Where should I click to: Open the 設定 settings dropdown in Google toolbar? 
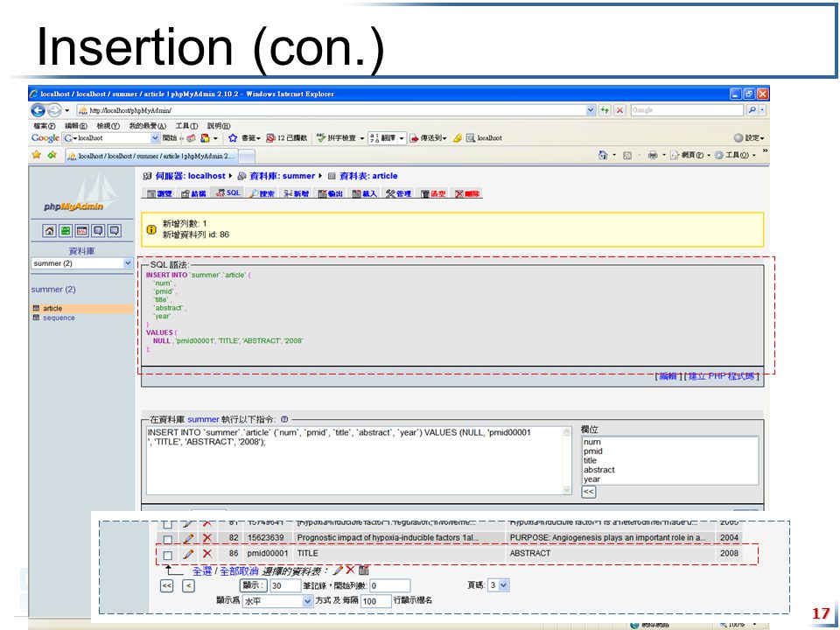click(x=748, y=138)
